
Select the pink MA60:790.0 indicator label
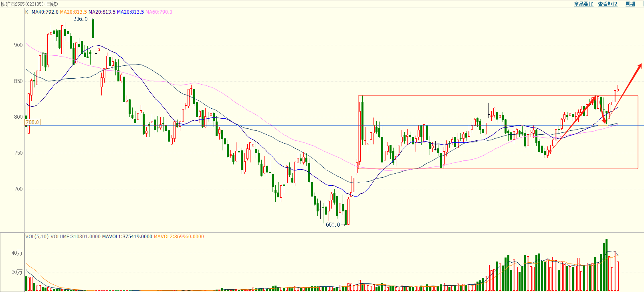(159, 12)
